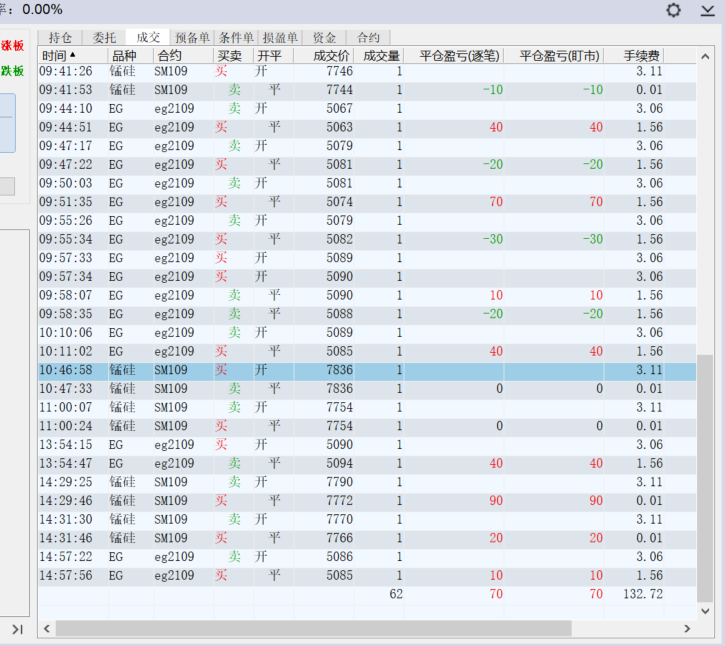The height and width of the screenshot is (646, 725).
Task: Select the trade row at 10:10:06
Action: 367,332
